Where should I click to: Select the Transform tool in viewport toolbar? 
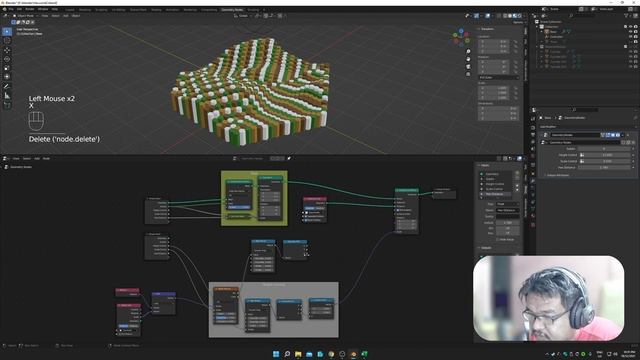click(7, 77)
